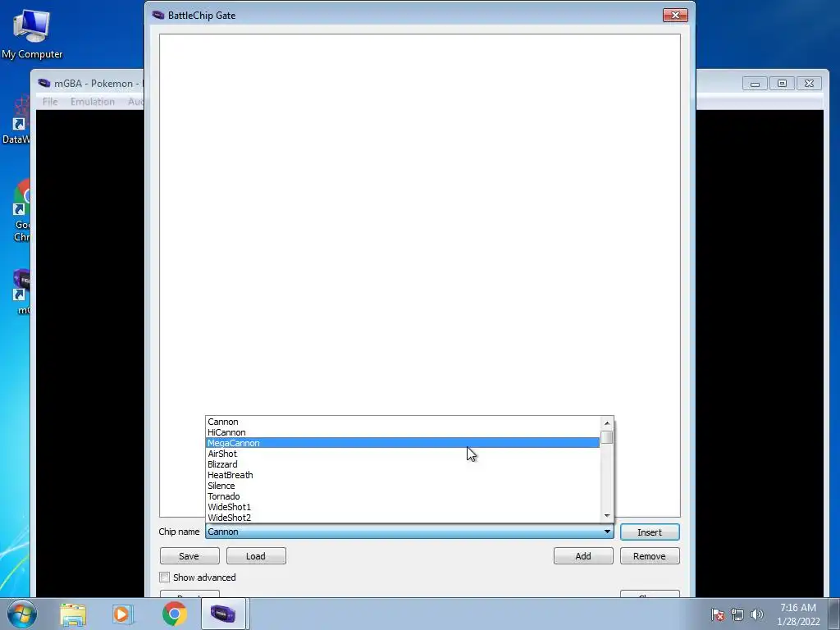Launch Google Chrome from the taskbar

coord(174,614)
